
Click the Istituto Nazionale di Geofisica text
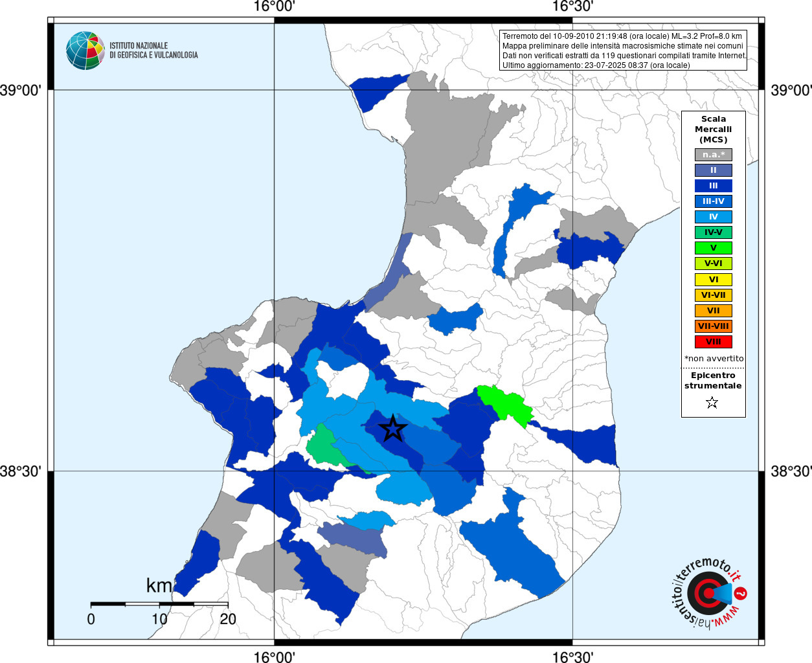click(x=153, y=51)
